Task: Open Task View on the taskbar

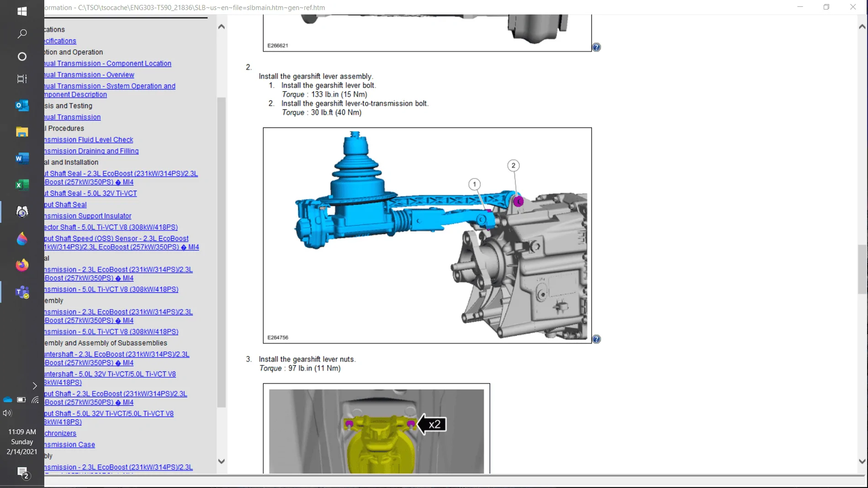Action: tap(22, 79)
